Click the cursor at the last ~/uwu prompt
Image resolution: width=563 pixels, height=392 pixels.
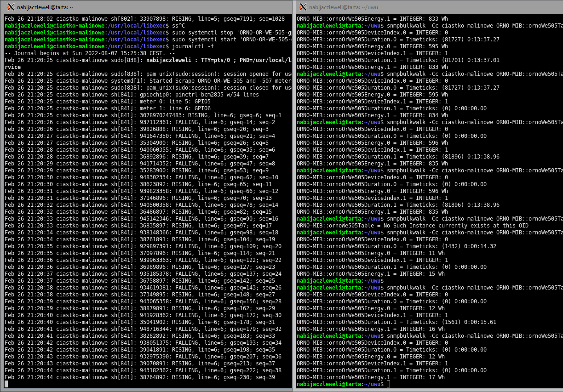point(389,384)
